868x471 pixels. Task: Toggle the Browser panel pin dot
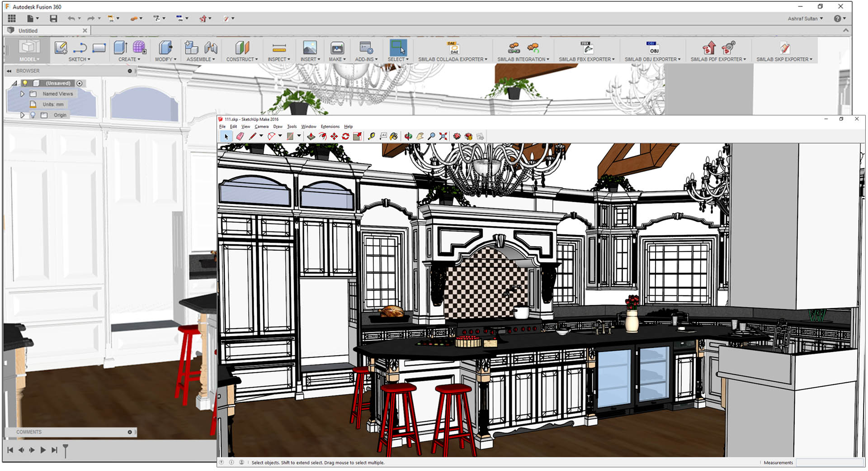coord(130,71)
